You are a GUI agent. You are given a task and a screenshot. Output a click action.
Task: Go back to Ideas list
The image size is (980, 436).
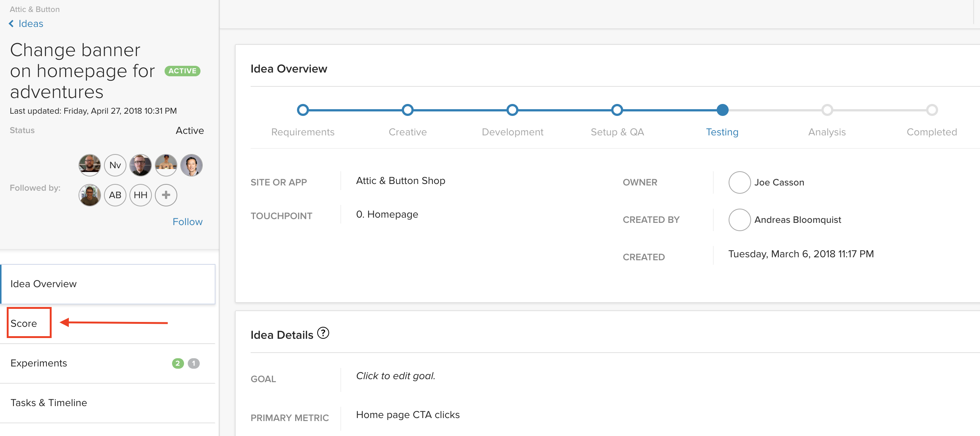(31, 24)
